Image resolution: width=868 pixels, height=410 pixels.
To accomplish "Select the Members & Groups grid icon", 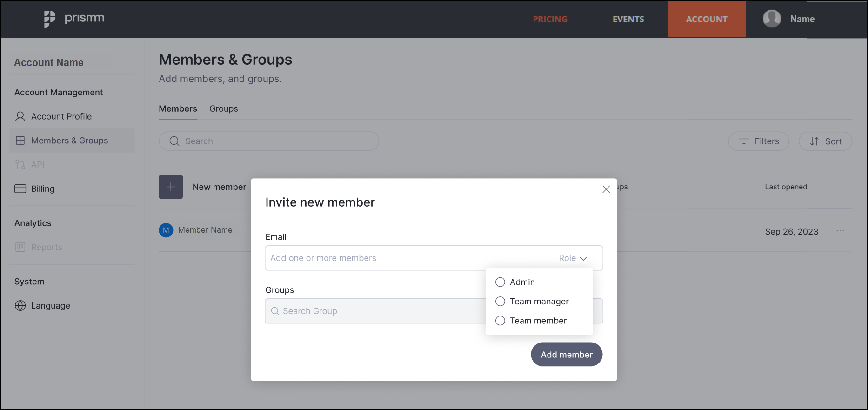I will 20,141.
